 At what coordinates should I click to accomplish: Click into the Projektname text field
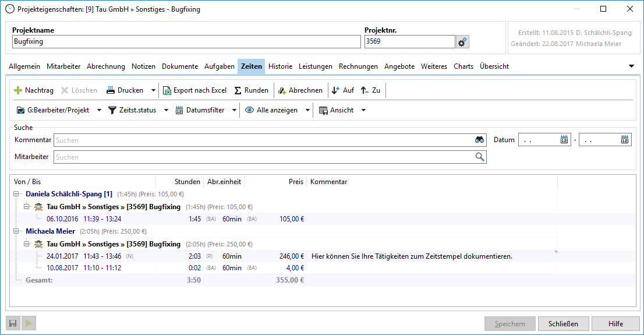pos(186,42)
